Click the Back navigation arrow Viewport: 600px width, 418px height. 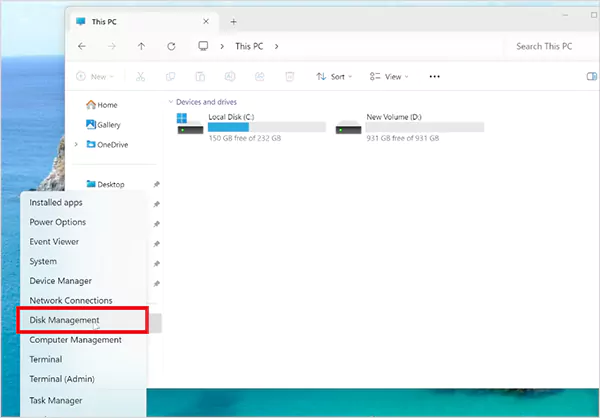tap(82, 46)
